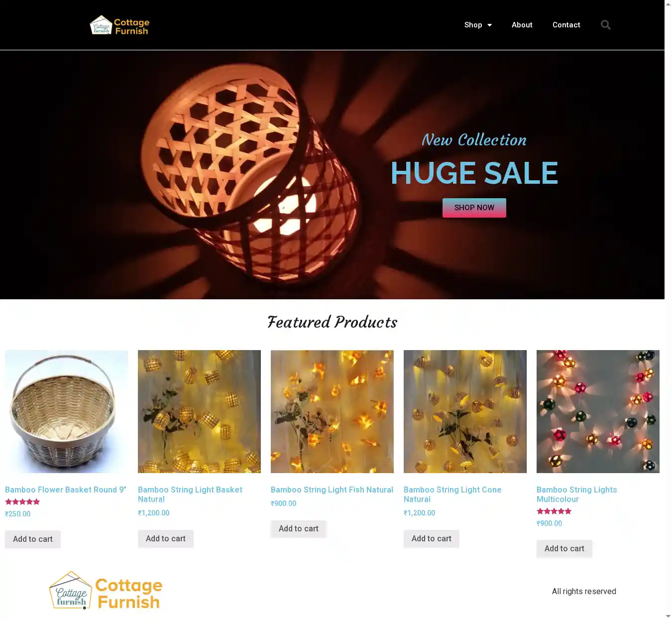672x621 pixels.
Task: Open the multicolour string lights thumbnail
Action: [598, 411]
